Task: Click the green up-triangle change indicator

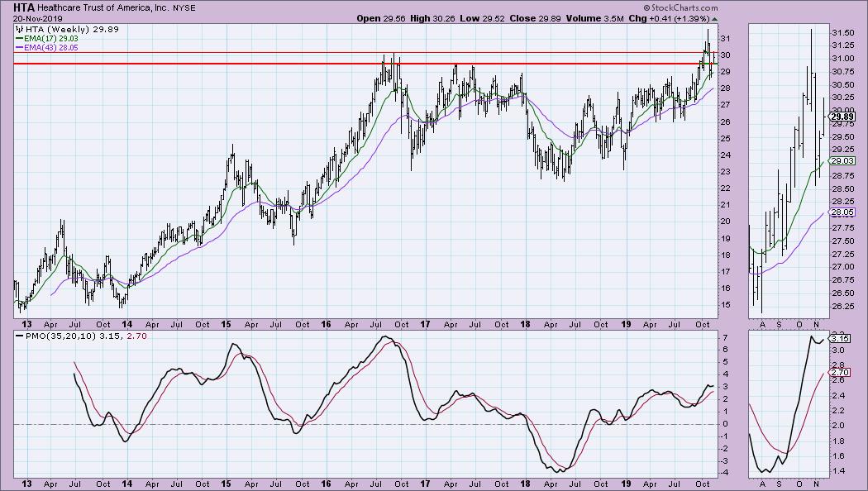Action: tap(715, 19)
